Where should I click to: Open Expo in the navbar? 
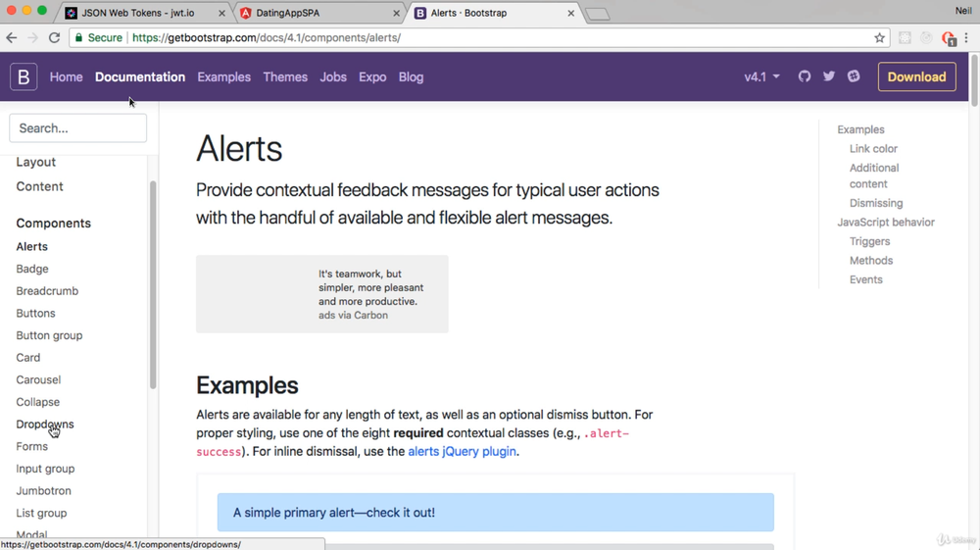point(372,76)
